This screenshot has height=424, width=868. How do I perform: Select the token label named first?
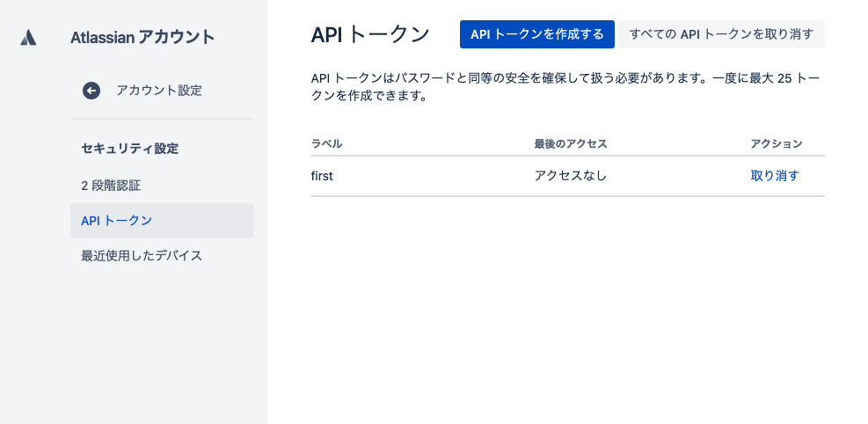tap(322, 175)
